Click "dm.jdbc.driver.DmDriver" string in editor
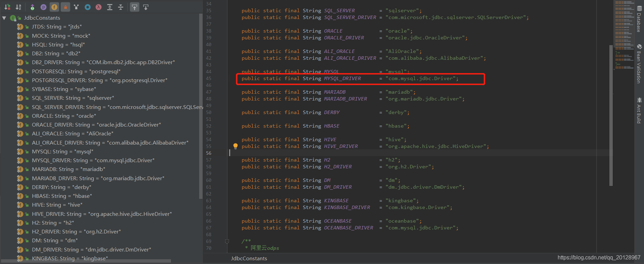Image resolution: width=644 pixels, height=264 pixels. 423,187
